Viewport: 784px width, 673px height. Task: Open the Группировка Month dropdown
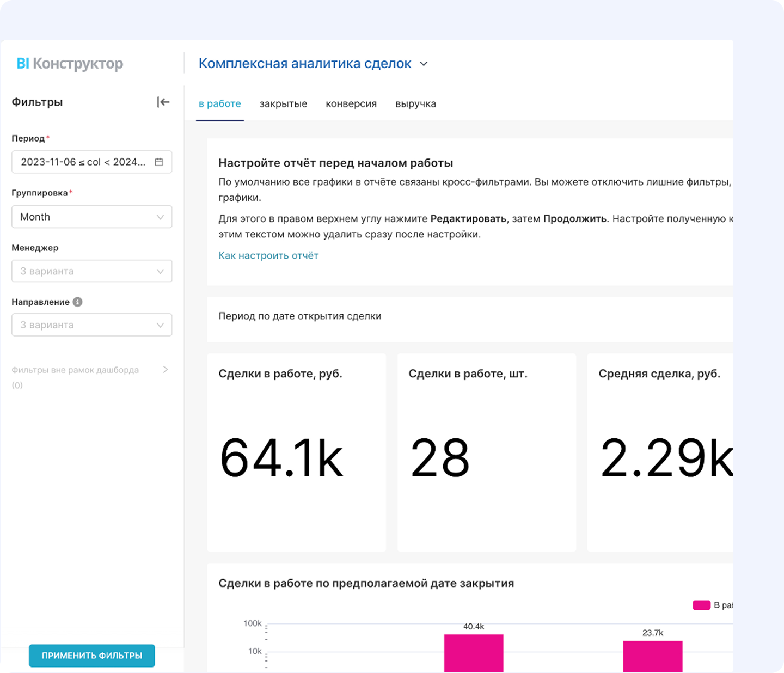coord(91,217)
